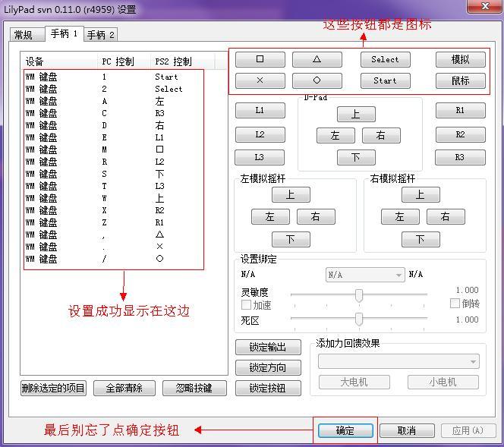This screenshot has height=447, width=504.
Task: Click 左模拟摇杆 上 (up) button
Action: (x=291, y=195)
